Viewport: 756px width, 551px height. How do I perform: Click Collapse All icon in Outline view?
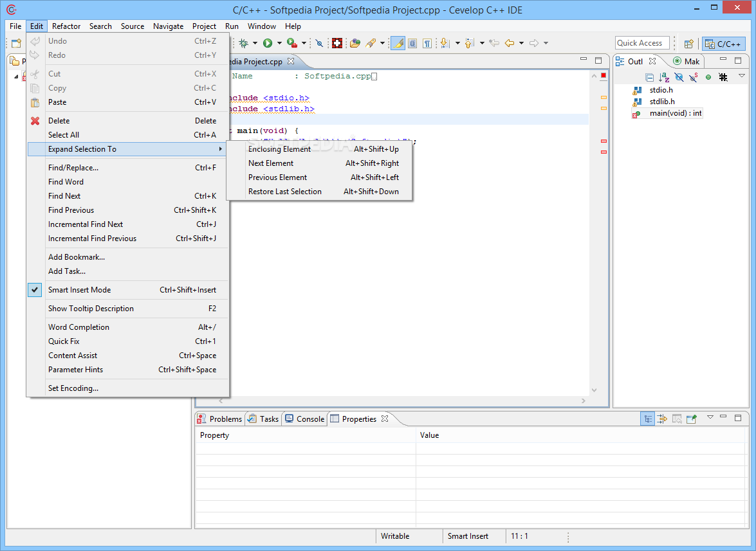coord(649,77)
